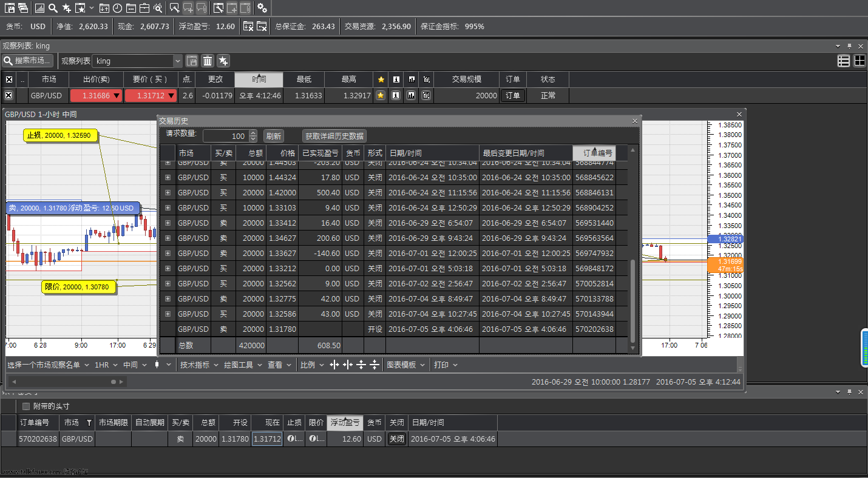Click the expand horizontal scale icon in chart toolbar

(334, 365)
